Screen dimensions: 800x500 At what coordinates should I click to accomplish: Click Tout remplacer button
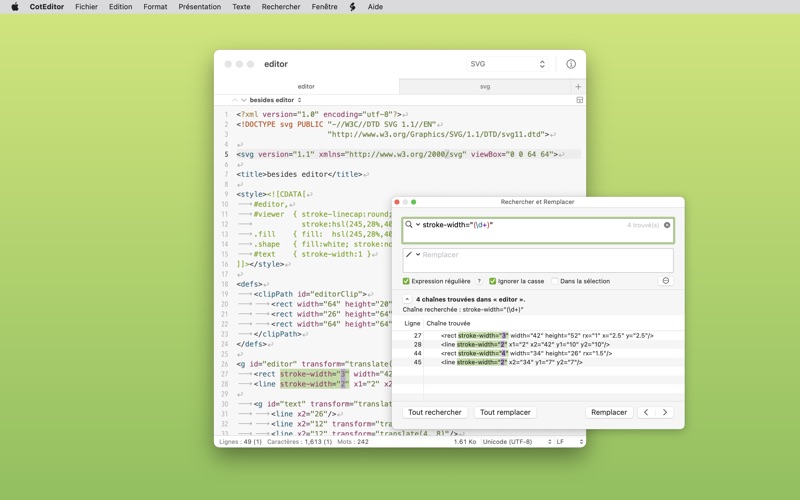tap(505, 412)
